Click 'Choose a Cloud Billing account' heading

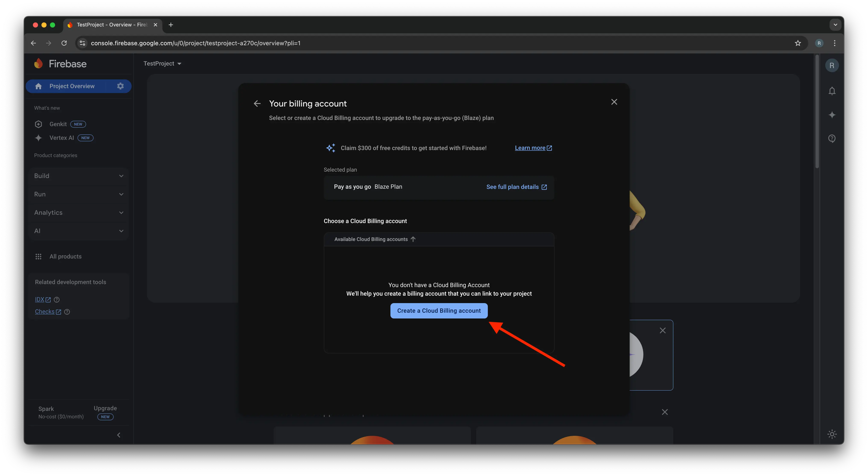[x=365, y=221]
